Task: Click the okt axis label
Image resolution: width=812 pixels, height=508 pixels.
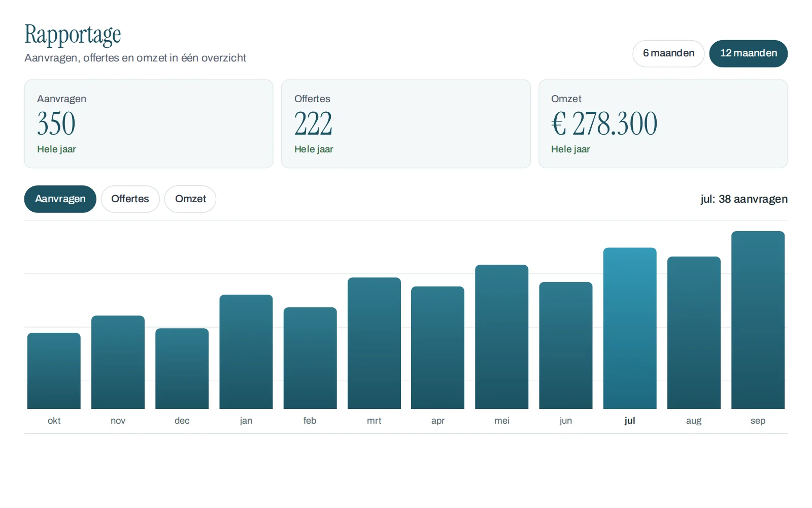Action: coord(54,421)
